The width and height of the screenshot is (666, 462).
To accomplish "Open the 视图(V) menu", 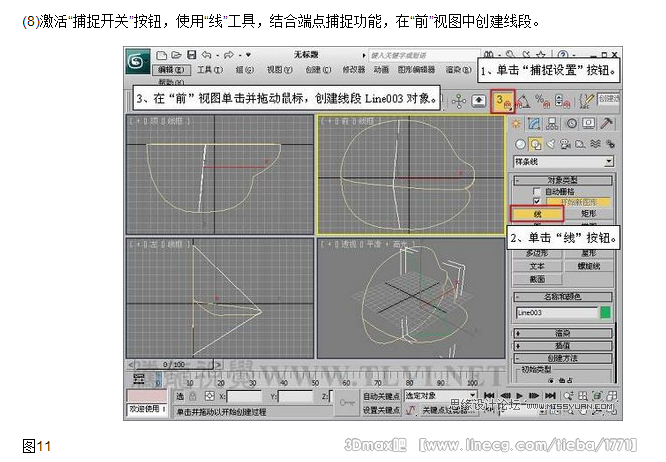I will (x=279, y=70).
